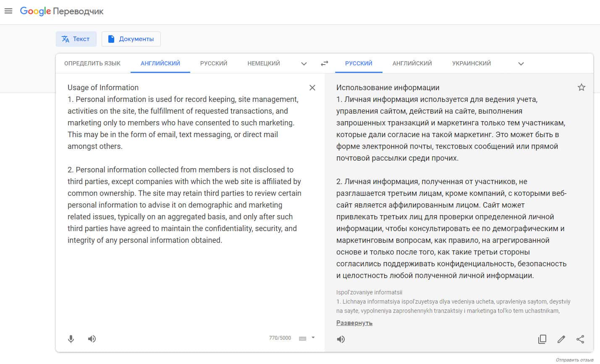Copy the translated text
The width and height of the screenshot is (600, 364).
point(542,339)
